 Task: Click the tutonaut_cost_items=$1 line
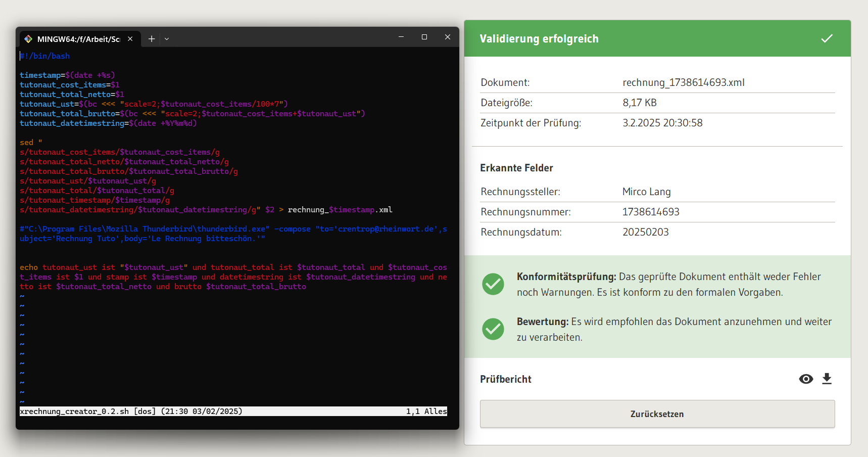[x=70, y=85]
